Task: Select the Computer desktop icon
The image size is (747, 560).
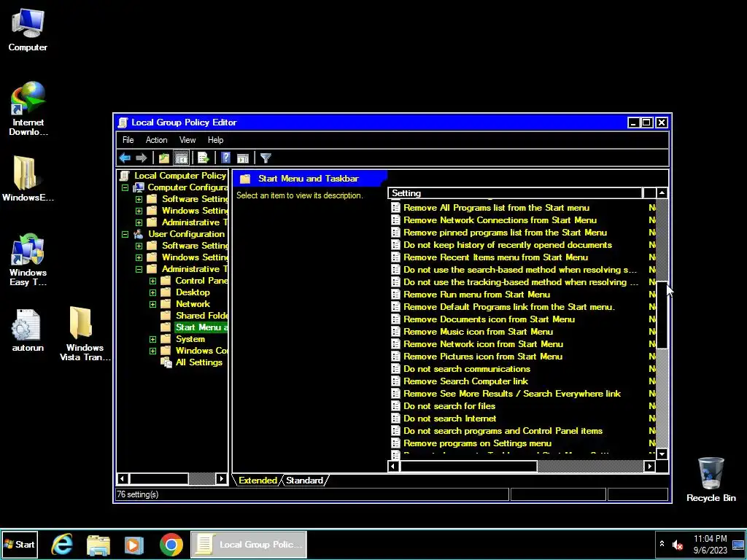Action: click(28, 29)
